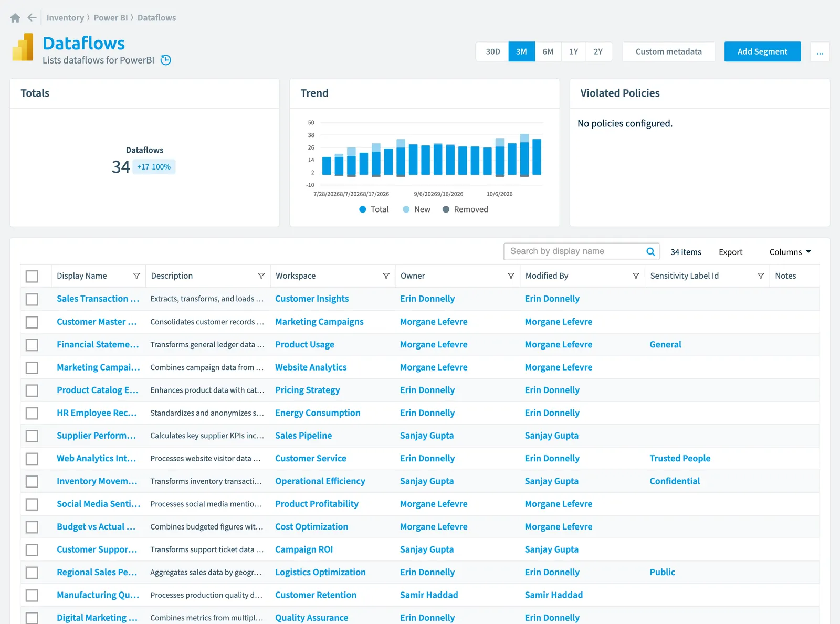Select the 1Y time range

pos(573,51)
